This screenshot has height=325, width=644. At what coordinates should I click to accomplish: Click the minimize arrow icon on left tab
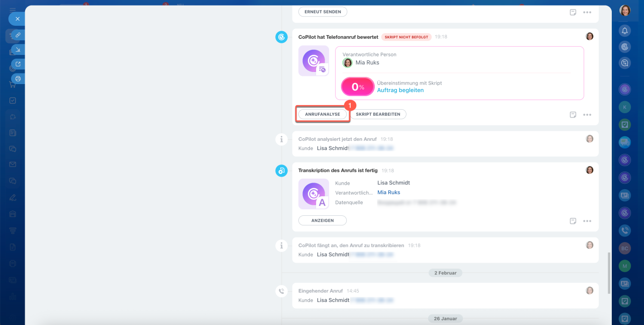(18, 49)
